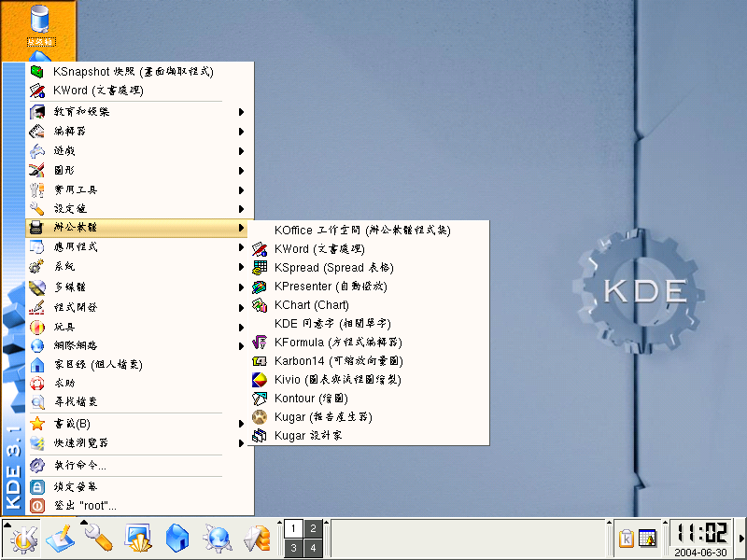Open the trash can icon on desktop

click(40, 21)
